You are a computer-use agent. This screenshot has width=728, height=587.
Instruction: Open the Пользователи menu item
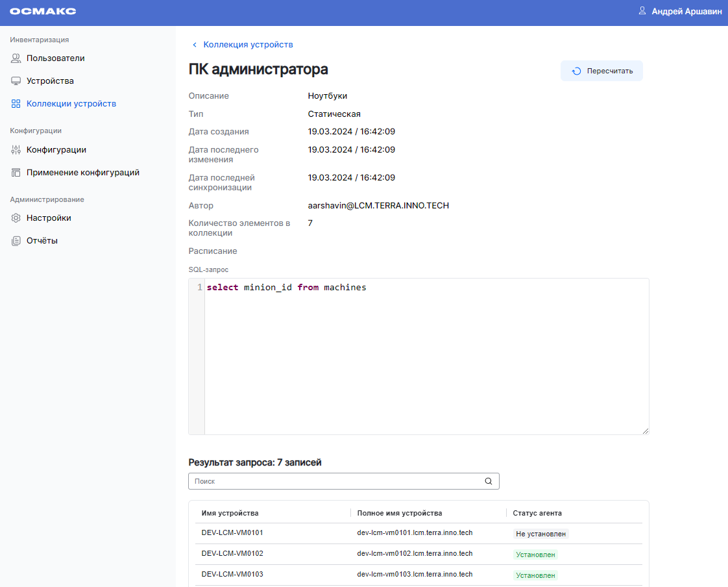[x=55, y=58]
